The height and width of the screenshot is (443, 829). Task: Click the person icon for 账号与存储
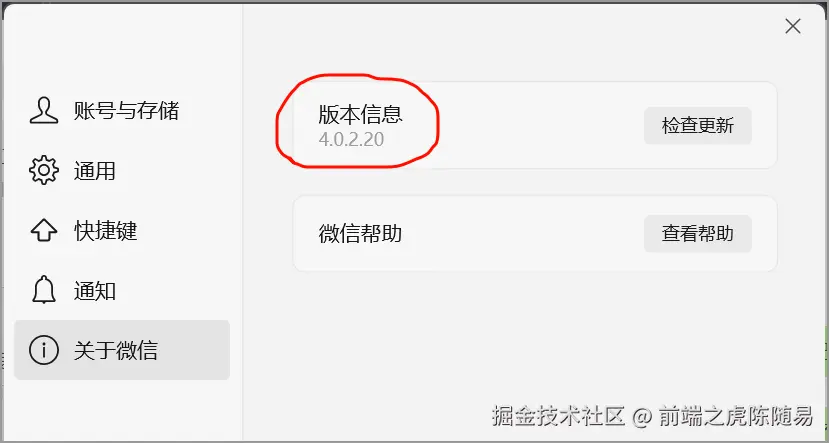coord(44,110)
